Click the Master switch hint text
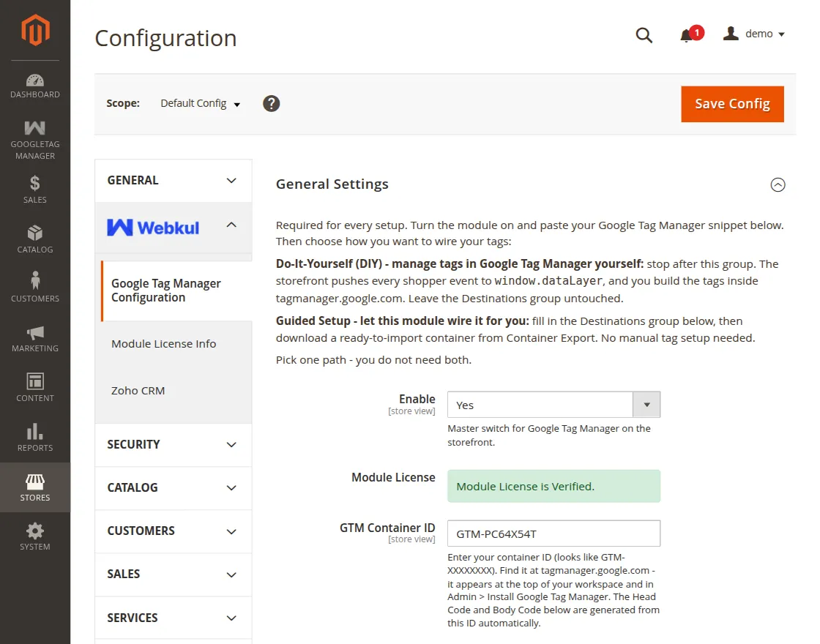 pos(549,435)
